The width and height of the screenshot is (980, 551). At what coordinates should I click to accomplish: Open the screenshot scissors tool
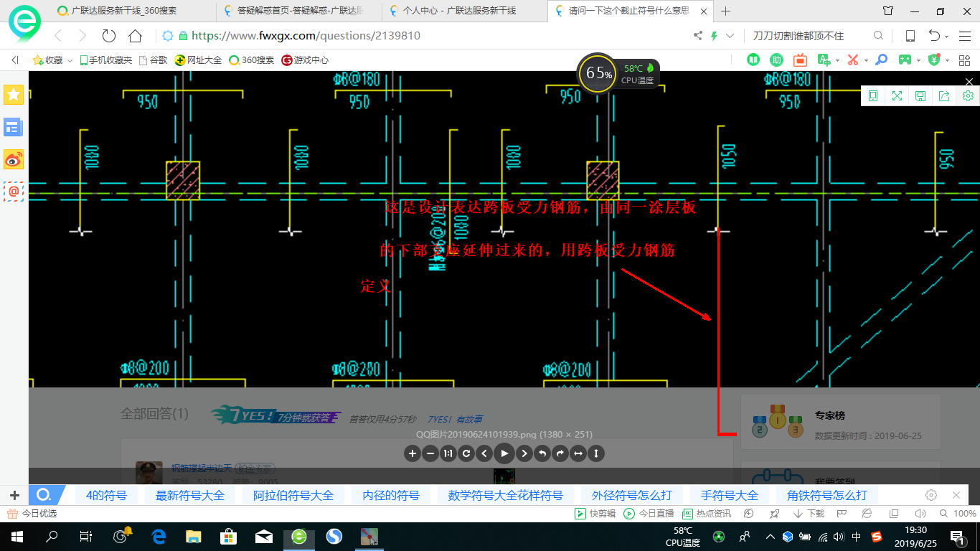853,60
